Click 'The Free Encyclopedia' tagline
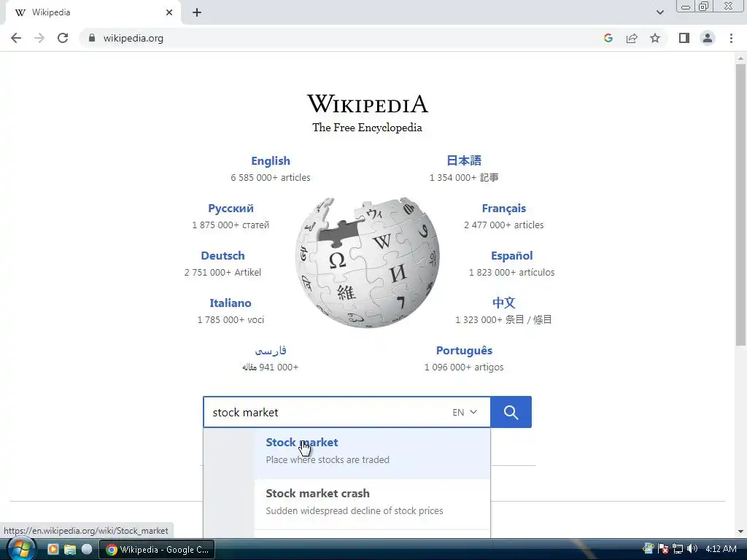The height and width of the screenshot is (560, 747). click(368, 128)
